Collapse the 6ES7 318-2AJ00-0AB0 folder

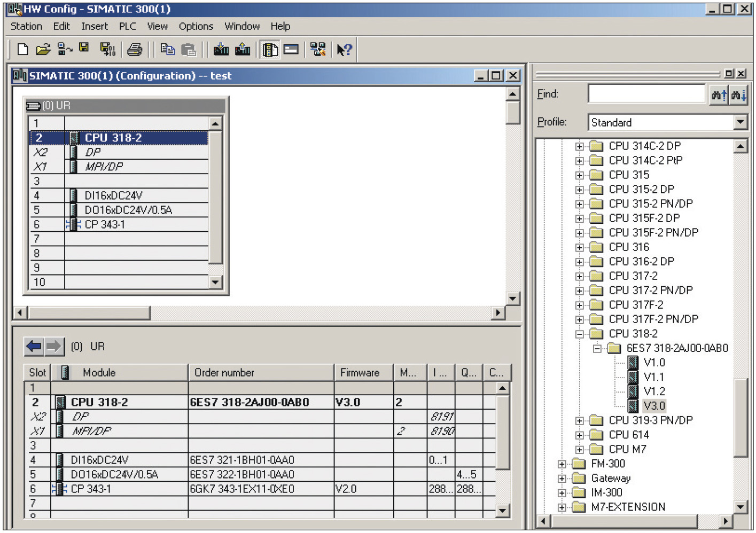[597, 348]
